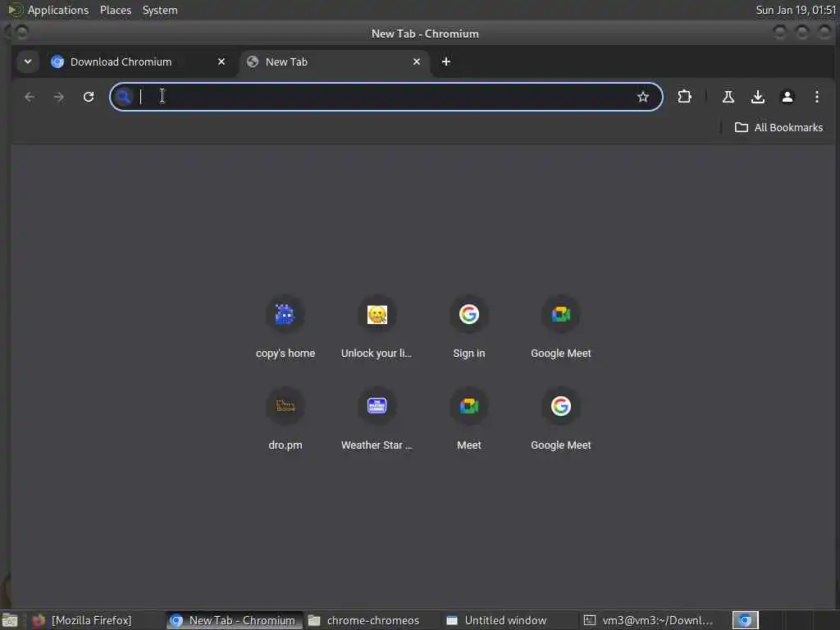
Task: Click the workspace switcher Chromium icon
Action: click(745, 620)
